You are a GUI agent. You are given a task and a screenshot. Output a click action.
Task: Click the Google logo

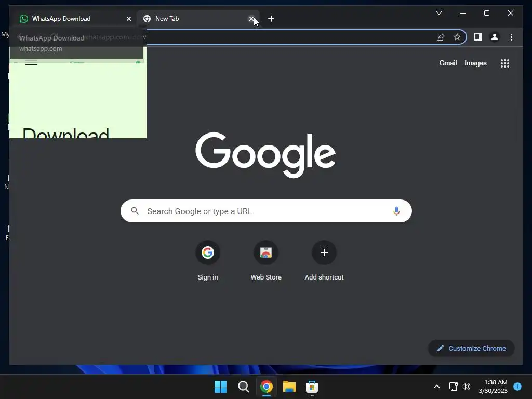point(265,155)
